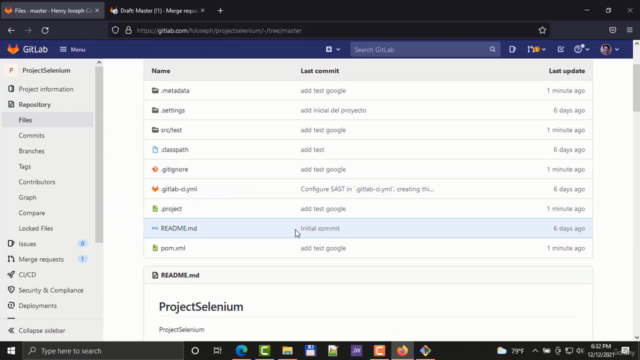
Task: Open Microsoft Edge from taskbar
Action: pos(242,351)
